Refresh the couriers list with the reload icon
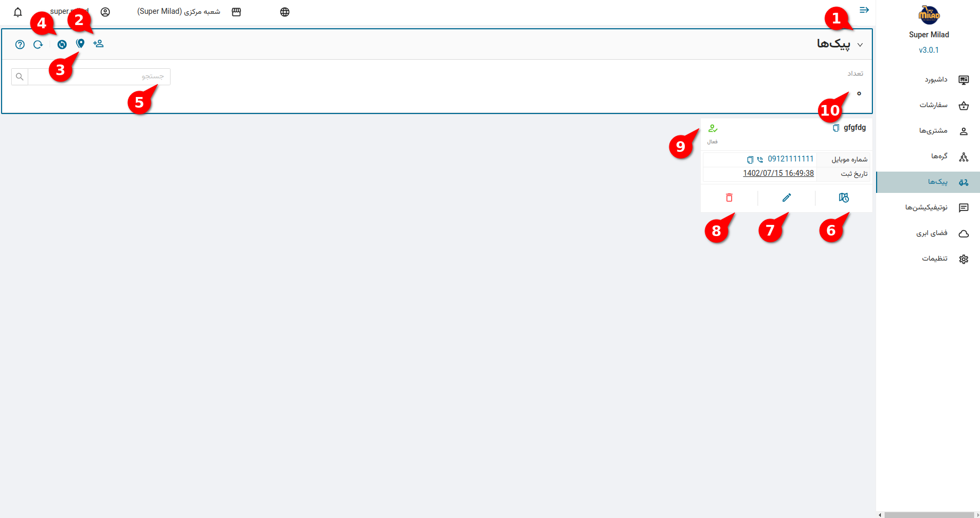Viewport: 980px width, 518px height. 38,45
